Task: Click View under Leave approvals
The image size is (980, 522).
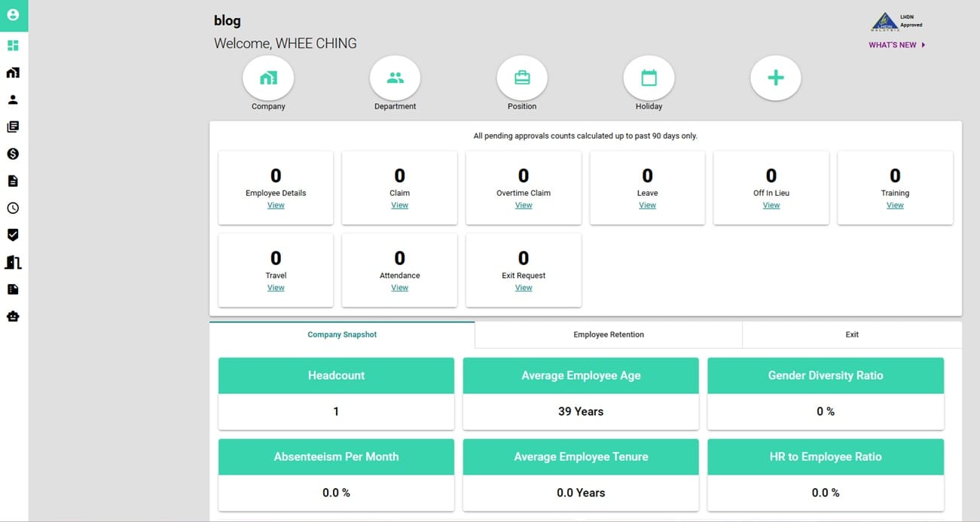Action: (647, 206)
